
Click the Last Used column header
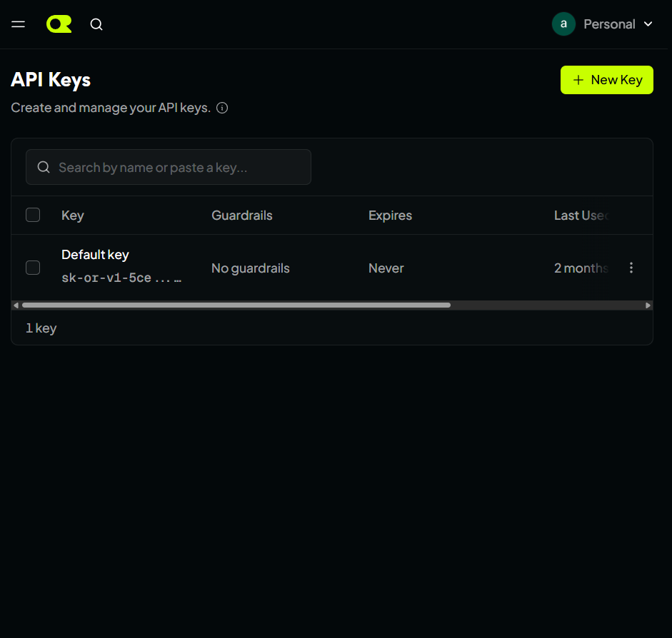(x=581, y=216)
